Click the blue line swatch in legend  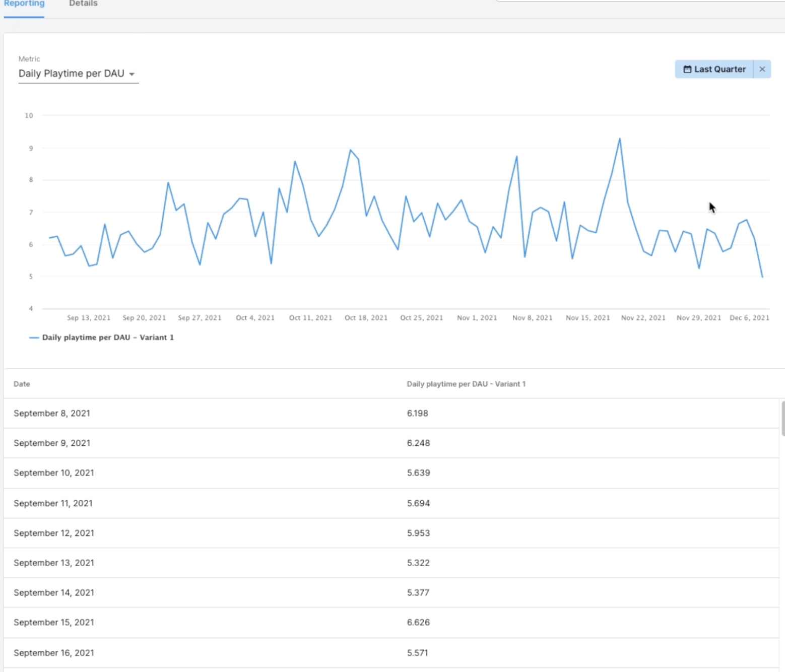(34, 338)
